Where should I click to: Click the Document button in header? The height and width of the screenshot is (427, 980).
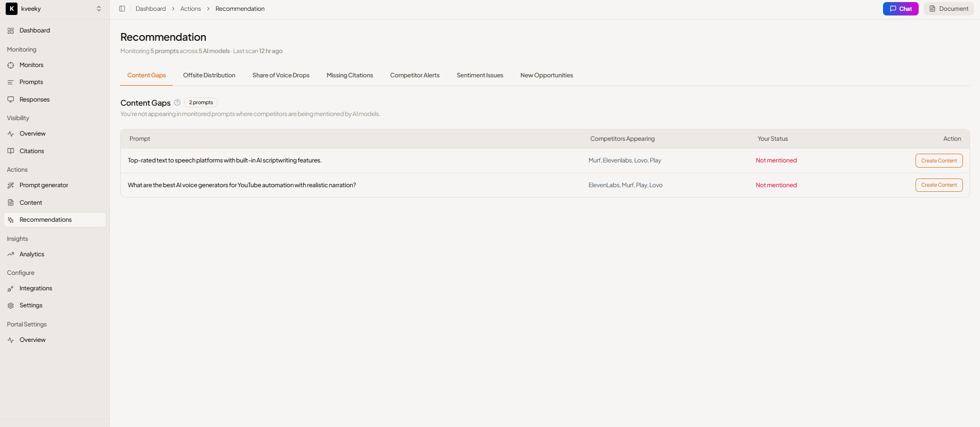pyautogui.click(x=949, y=9)
